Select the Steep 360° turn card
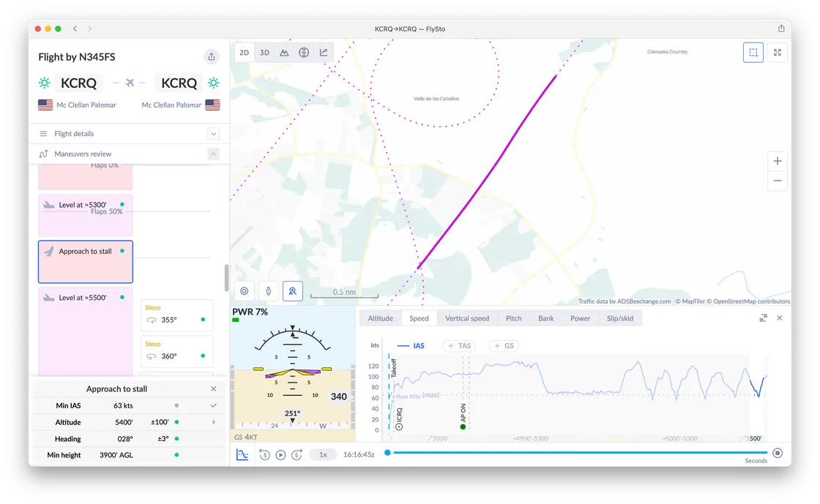 click(x=177, y=352)
